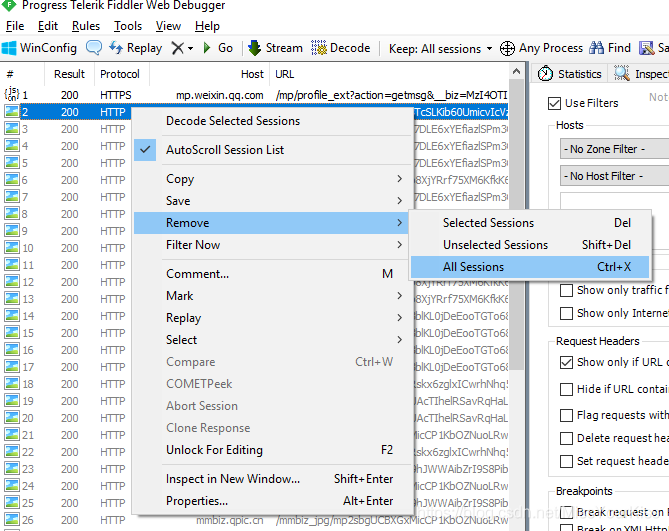Click the green Go play icon
Image resolution: width=669 pixels, height=531 pixels.
click(207, 48)
